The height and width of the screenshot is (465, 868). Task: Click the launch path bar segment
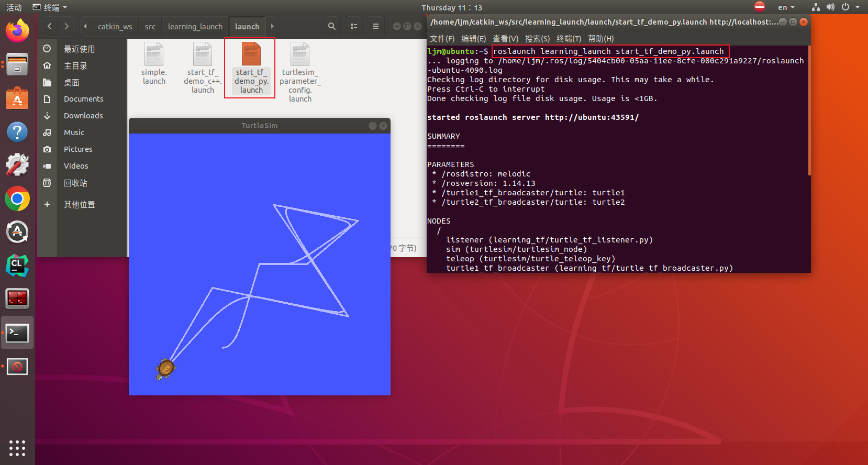(x=247, y=26)
